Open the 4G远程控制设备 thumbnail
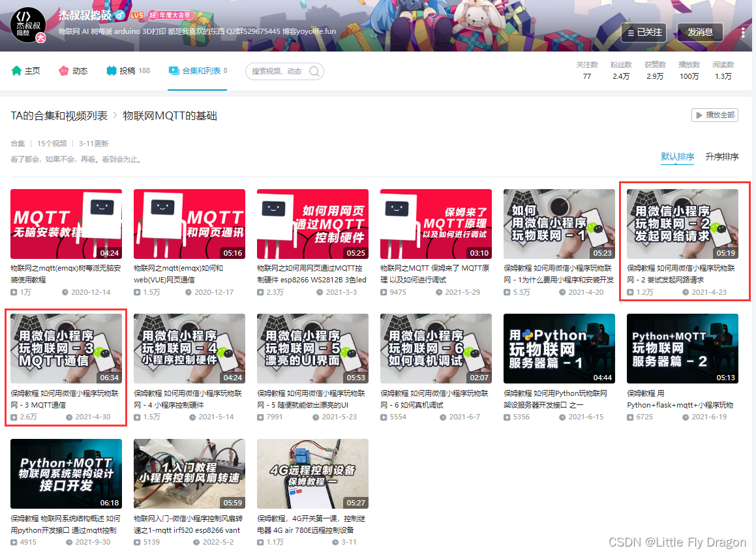Image resolution: width=756 pixels, height=555 pixels. tap(313, 473)
